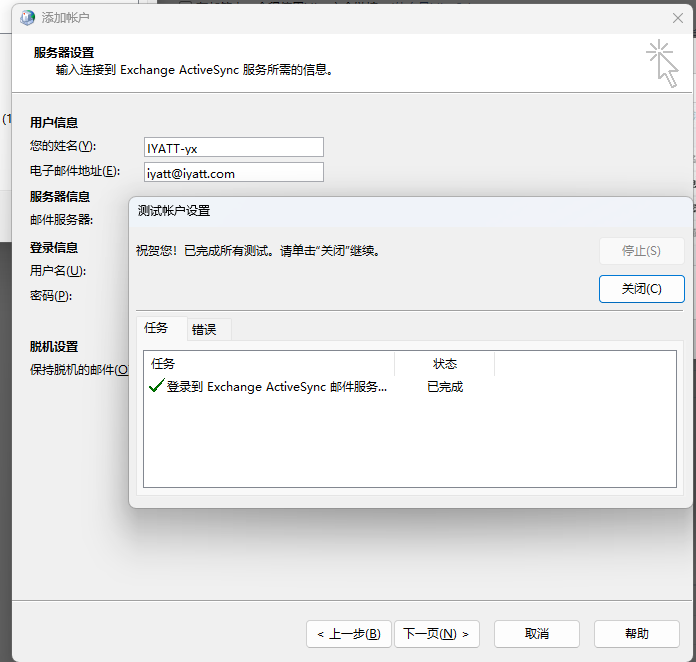The width and height of the screenshot is (696, 662).
Task: Click the email address field iyatt@iyatt.com
Action: [x=234, y=172]
